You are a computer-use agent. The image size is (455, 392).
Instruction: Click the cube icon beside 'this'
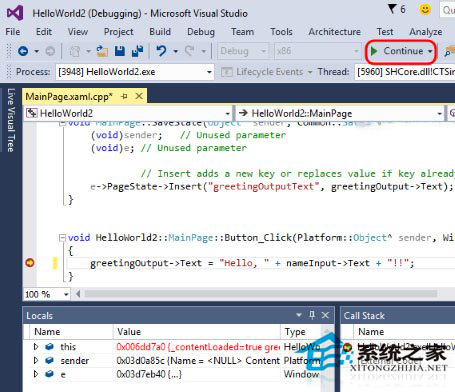50,347
